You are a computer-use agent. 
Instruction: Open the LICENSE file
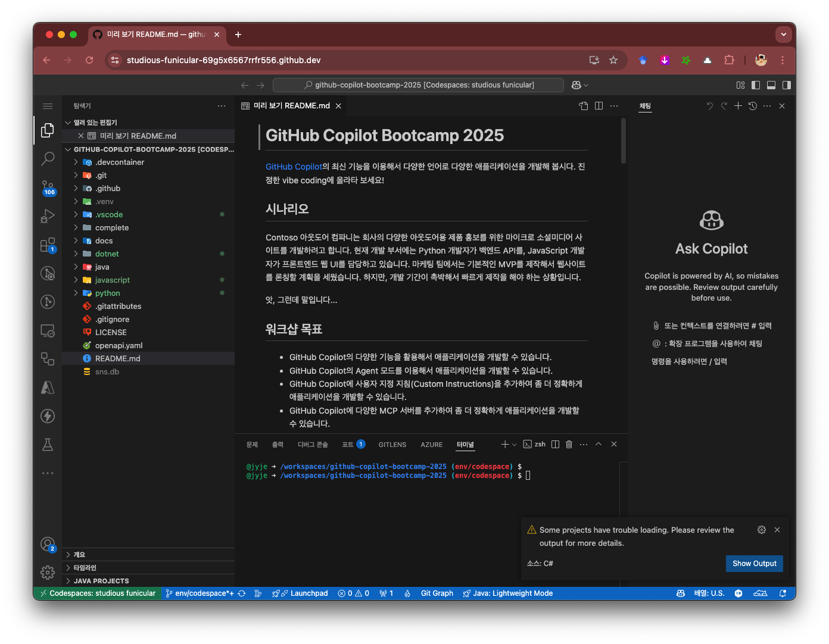coord(148,333)
